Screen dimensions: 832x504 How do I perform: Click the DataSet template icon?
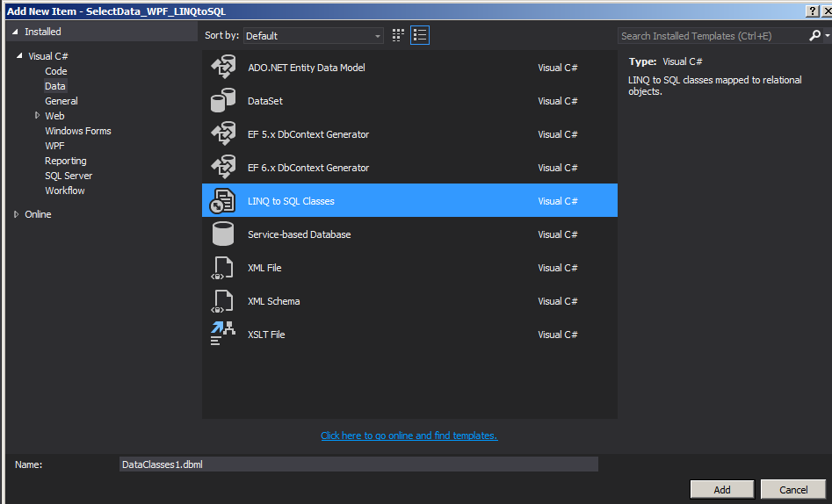tap(223, 101)
